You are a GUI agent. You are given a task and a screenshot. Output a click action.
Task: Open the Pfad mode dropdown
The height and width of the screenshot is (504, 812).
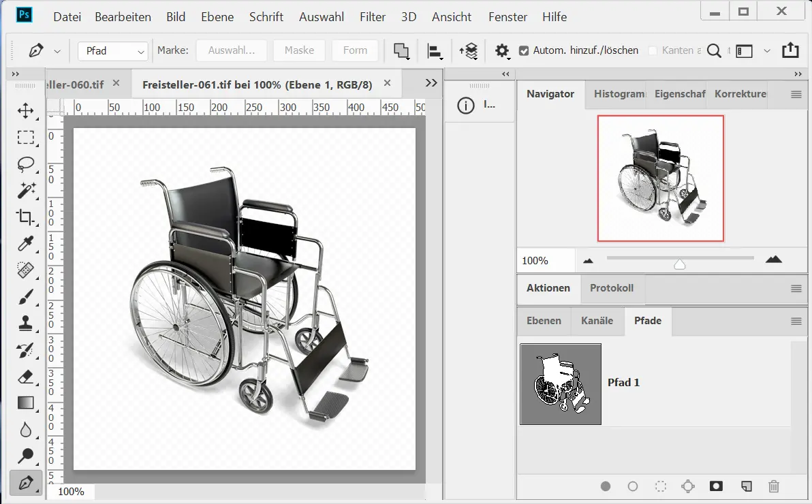pyautogui.click(x=113, y=51)
